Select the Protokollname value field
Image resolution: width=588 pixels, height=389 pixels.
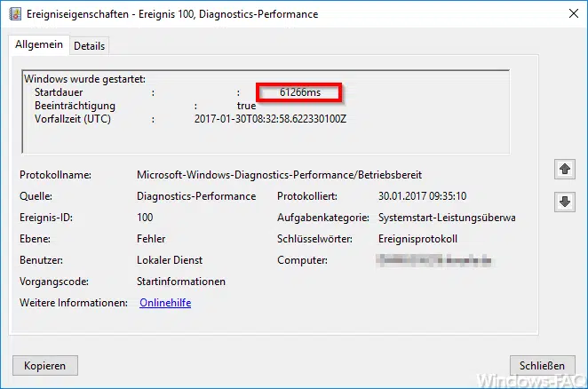(279, 175)
